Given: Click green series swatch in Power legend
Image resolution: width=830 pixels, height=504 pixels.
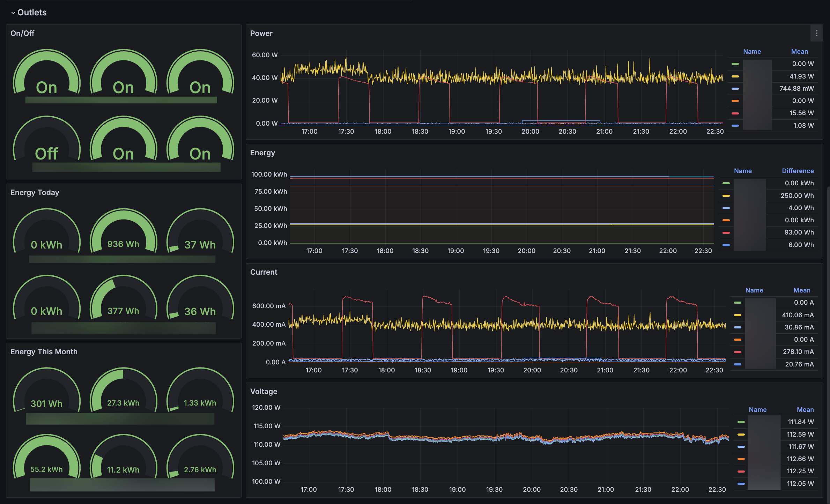Looking at the screenshot, I should [x=735, y=64].
